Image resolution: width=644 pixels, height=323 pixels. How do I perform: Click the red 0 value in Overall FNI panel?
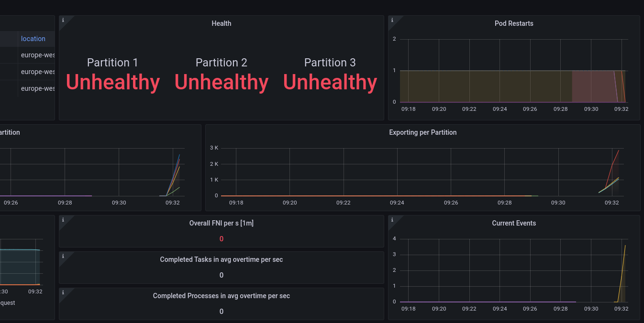[x=221, y=238]
